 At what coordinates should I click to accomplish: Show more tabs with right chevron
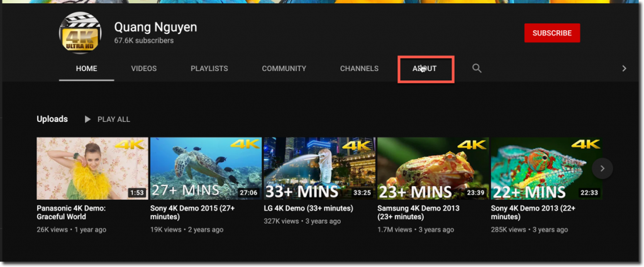coord(624,68)
